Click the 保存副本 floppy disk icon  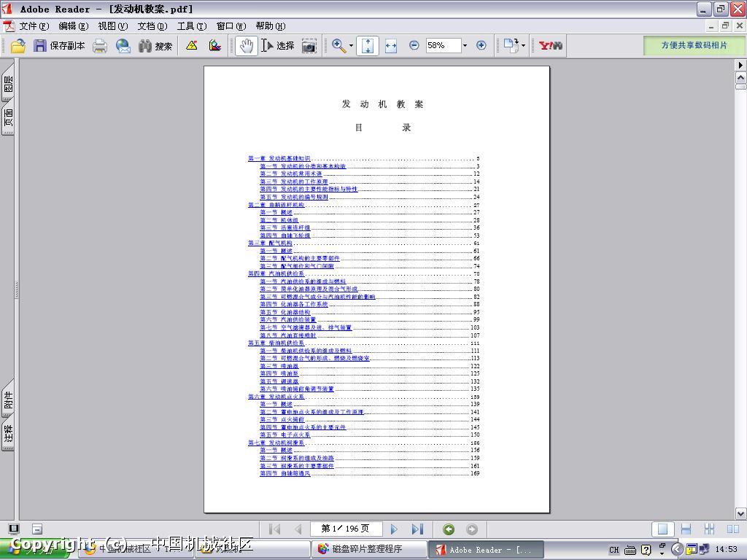coord(40,46)
